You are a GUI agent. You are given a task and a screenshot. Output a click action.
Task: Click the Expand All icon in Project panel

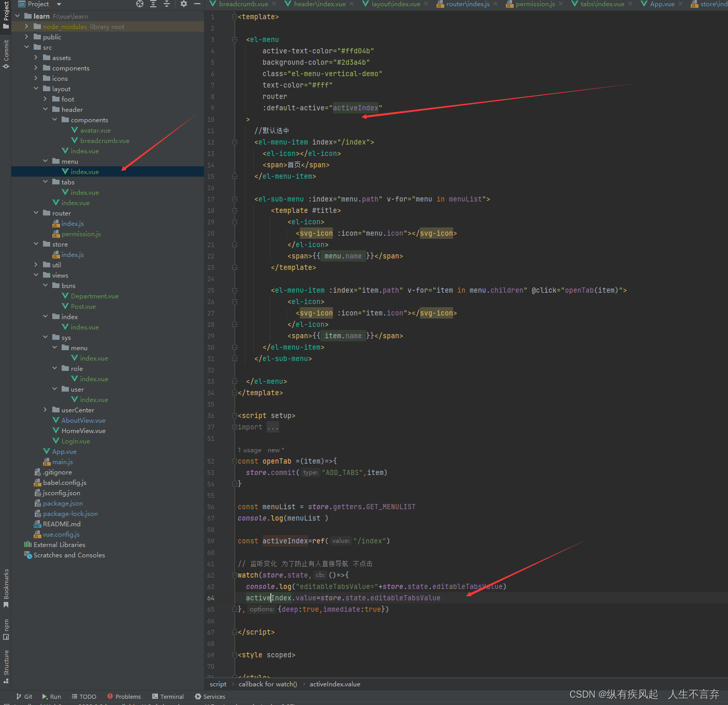pyautogui.click(x=153, y=4)
